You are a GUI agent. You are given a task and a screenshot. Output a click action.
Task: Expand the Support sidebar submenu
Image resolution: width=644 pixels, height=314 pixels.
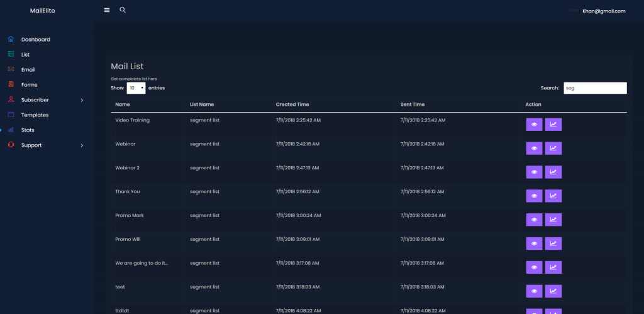point(82,145)
